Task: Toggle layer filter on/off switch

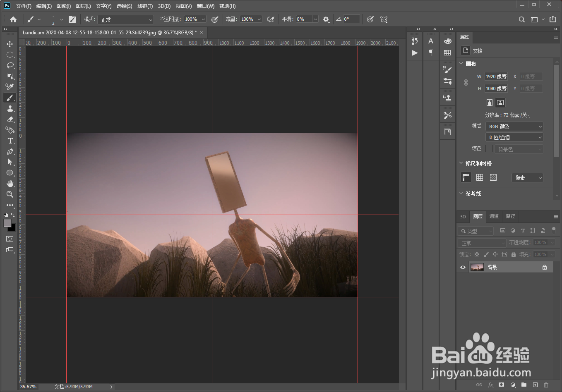Action: click(x=553, y=229)
